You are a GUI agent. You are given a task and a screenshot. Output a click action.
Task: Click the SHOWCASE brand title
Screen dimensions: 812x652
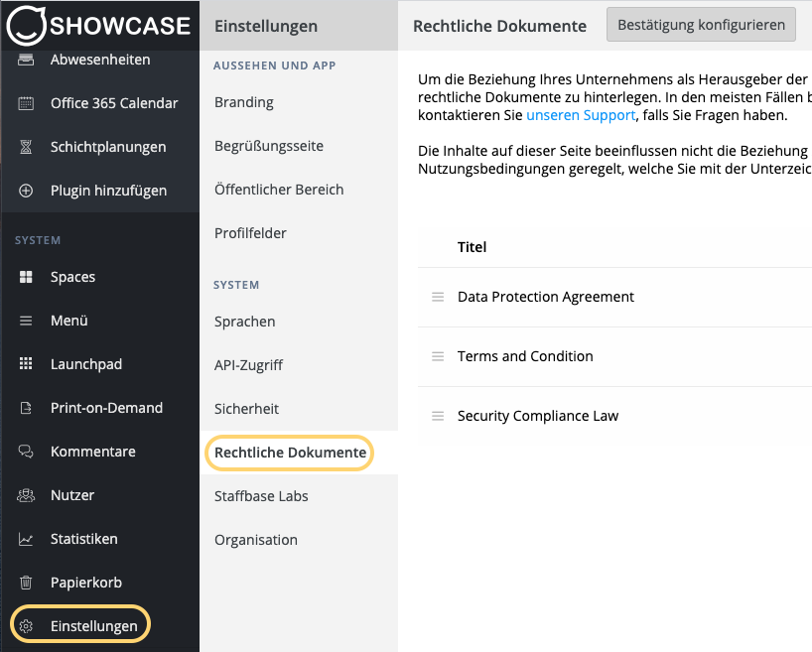(120, 26)
